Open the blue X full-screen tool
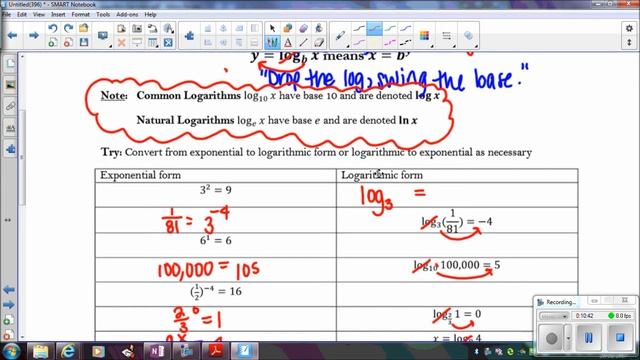The width and height of the screenshot is (640, 360). (x=168, y=42)
